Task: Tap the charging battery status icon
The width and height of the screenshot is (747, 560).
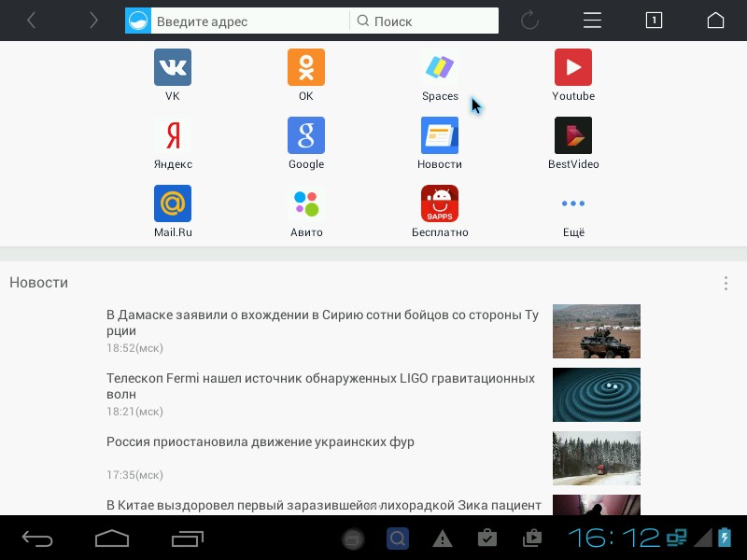Action: tap(725, 538)
